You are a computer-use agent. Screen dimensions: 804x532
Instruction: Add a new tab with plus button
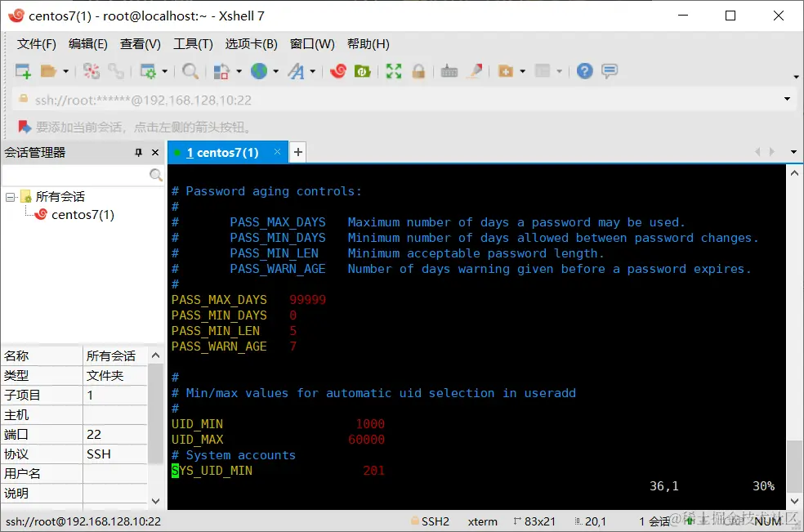pos(298,152)
